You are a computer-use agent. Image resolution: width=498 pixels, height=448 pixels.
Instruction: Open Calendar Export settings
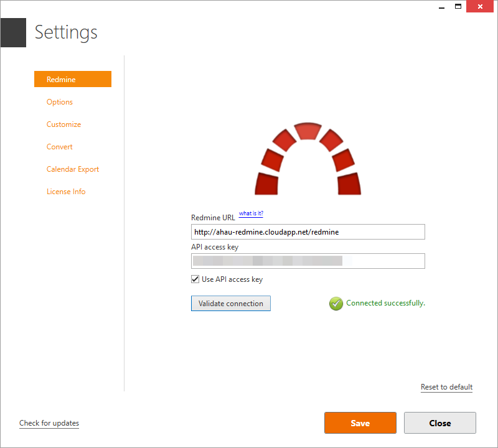point(73,169)
